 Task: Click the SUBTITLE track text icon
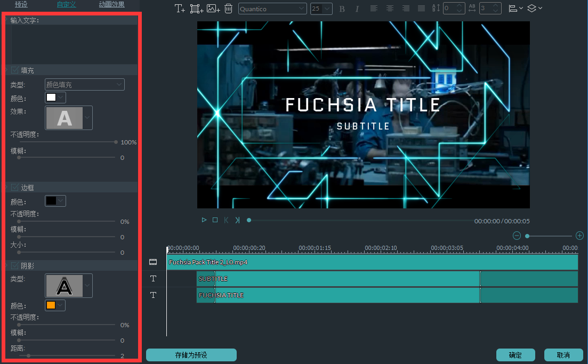pos(153,279)
